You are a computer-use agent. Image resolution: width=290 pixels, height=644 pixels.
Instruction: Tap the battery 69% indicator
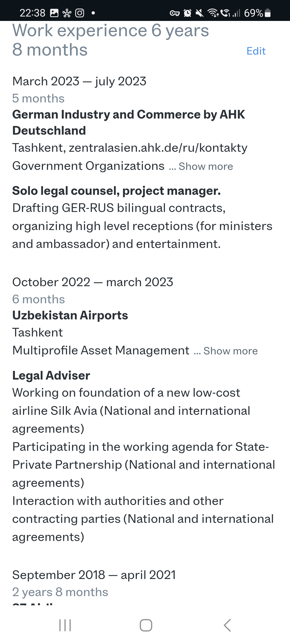[x=257, y=13]
